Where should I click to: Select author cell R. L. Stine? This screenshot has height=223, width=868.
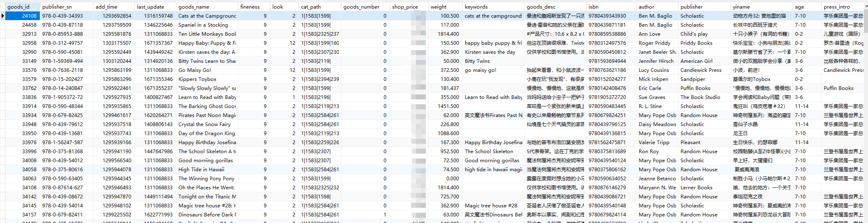coord(658,106)
